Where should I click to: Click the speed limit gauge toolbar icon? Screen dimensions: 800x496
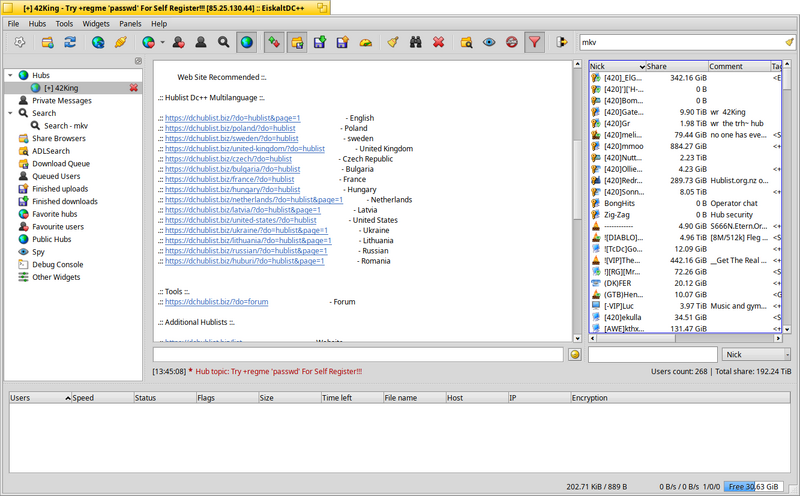[x=365, y=42]
